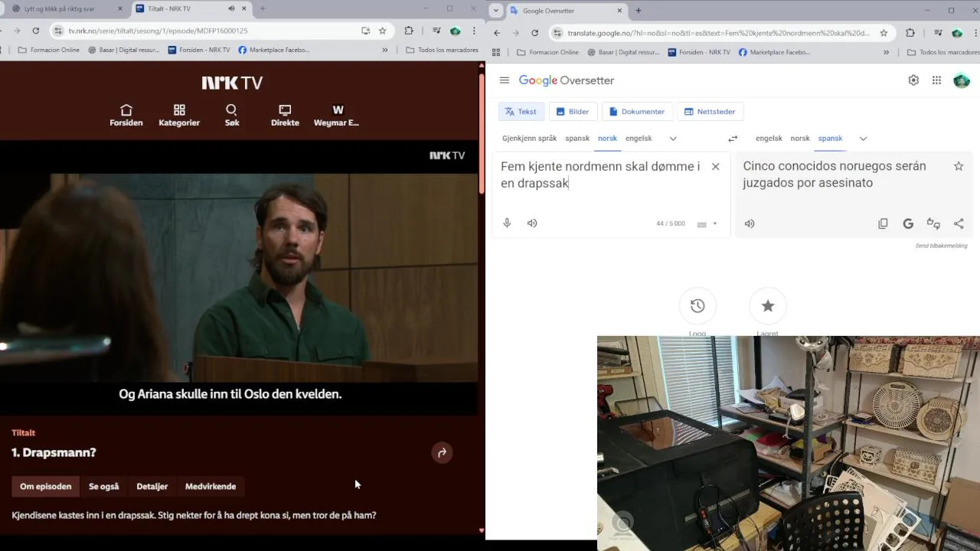Start voice input with microphone icon
Image resolution: width=980 pixels, height=551 pixels.
click(x=507, y=223)
